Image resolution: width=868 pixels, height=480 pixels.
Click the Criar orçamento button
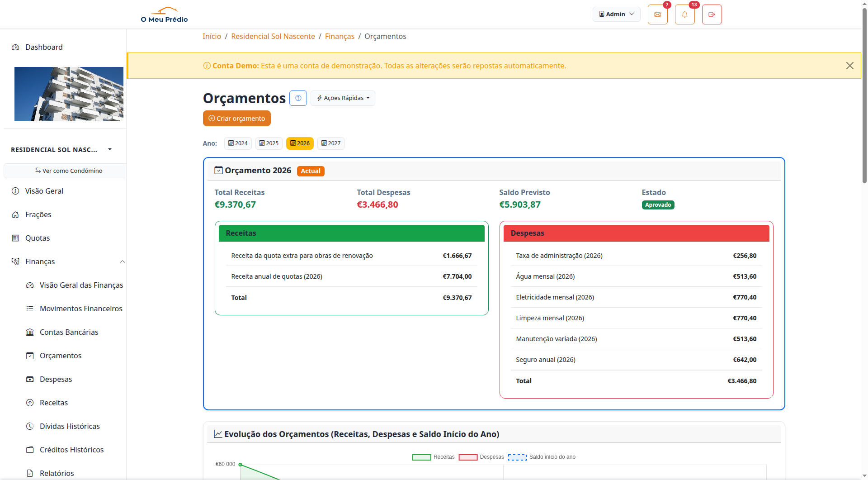pos(236,119)
